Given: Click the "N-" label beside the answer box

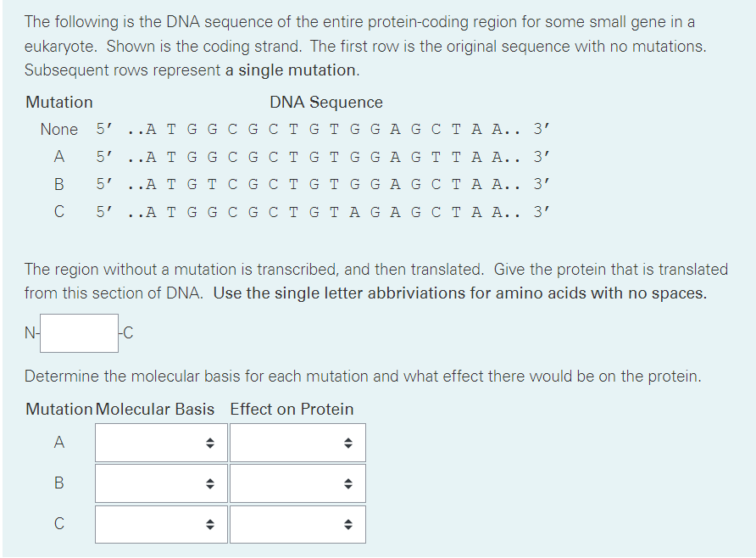Looking at the screenshot, I should [32, 332].
